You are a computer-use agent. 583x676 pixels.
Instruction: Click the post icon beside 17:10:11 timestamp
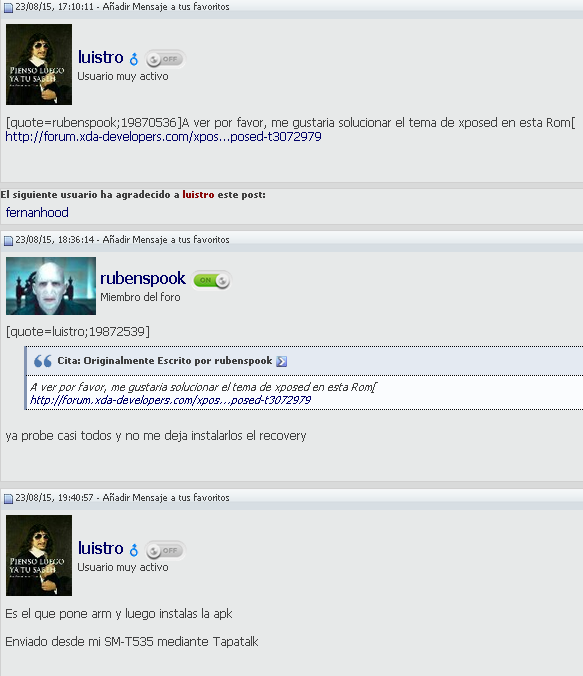[8, 8]
